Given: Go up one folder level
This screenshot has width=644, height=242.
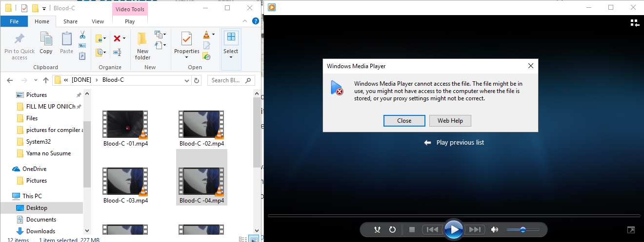Looking at the screenshot, I should (x=46, y=80).
